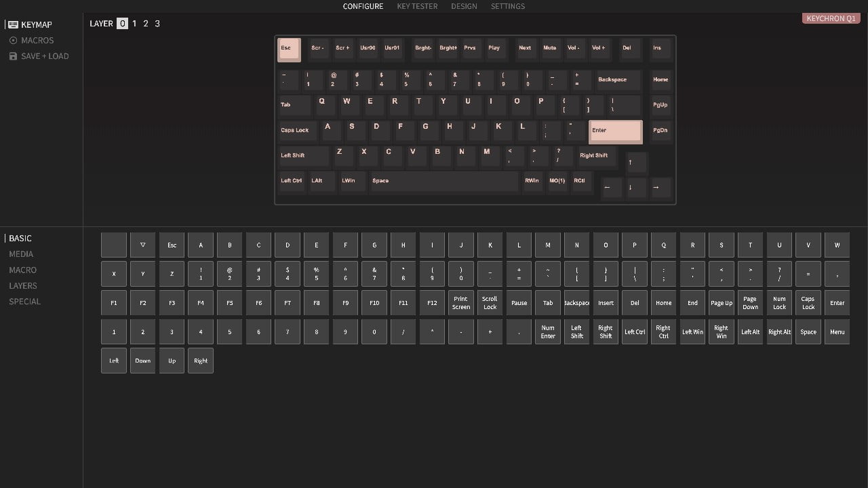This screenshot has height=488, width=868.
Task: Click the up arrow key on keyboard
Action: (636, 163)
